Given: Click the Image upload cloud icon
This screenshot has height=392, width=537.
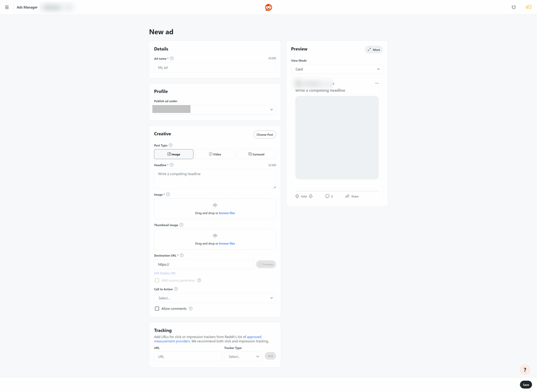Looking at the screenshot, I should coord(215,206).
